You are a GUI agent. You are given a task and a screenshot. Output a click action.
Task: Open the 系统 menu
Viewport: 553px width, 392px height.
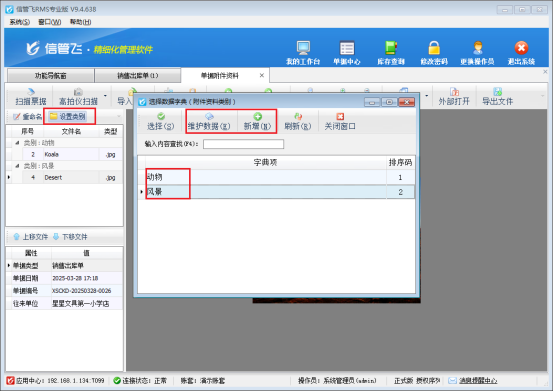[x=19, y=22]
